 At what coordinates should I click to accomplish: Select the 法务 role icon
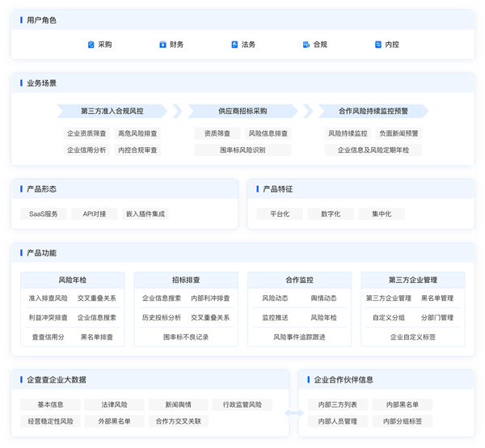point(234,44)
